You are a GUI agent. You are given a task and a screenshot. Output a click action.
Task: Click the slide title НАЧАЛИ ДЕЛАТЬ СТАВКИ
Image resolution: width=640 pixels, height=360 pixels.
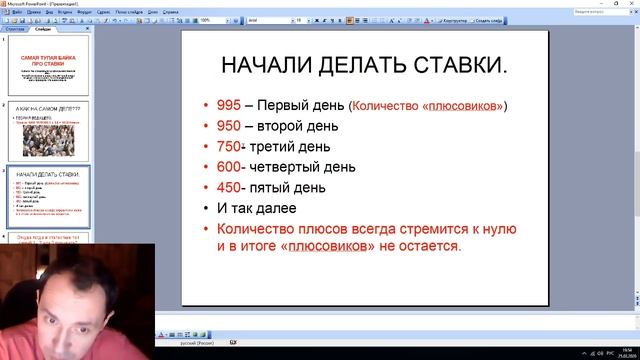click(364, 65)
